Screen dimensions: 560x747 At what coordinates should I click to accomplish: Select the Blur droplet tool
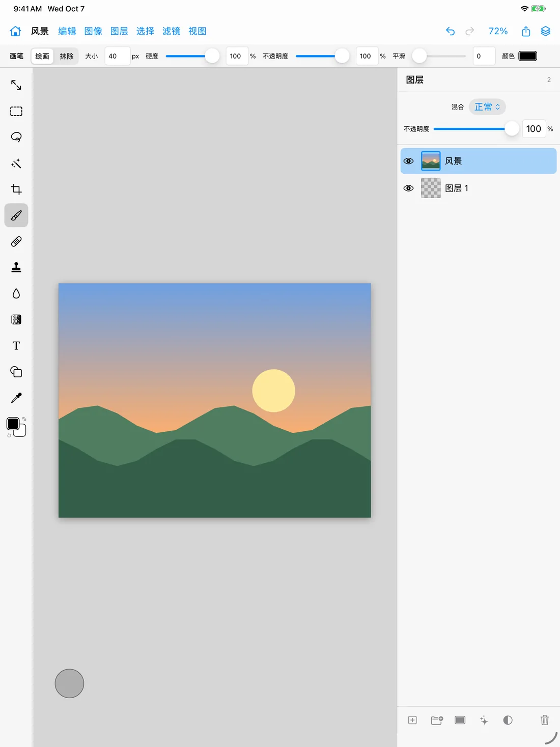[16, 294]
